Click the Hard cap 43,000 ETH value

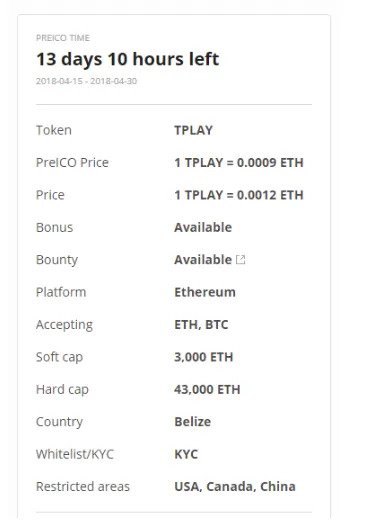(x=207, y=389)
